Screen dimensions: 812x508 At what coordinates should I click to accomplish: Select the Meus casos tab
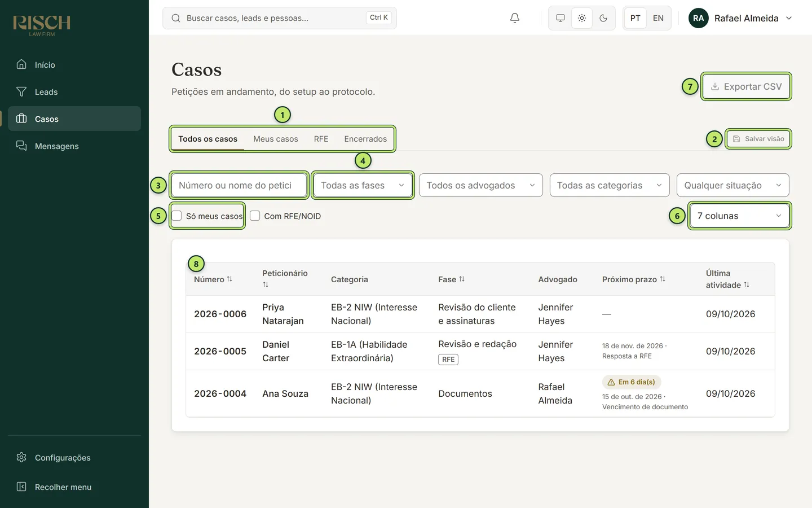coord(276,139)
